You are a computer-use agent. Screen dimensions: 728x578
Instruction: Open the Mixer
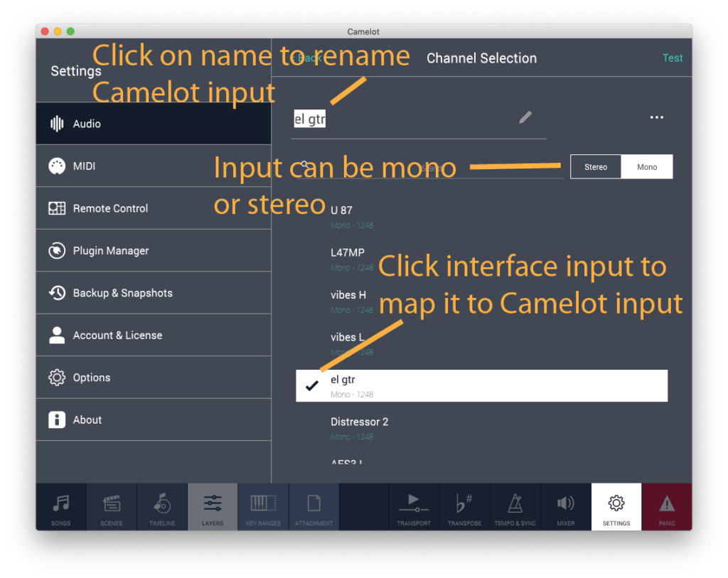point(565,506)
